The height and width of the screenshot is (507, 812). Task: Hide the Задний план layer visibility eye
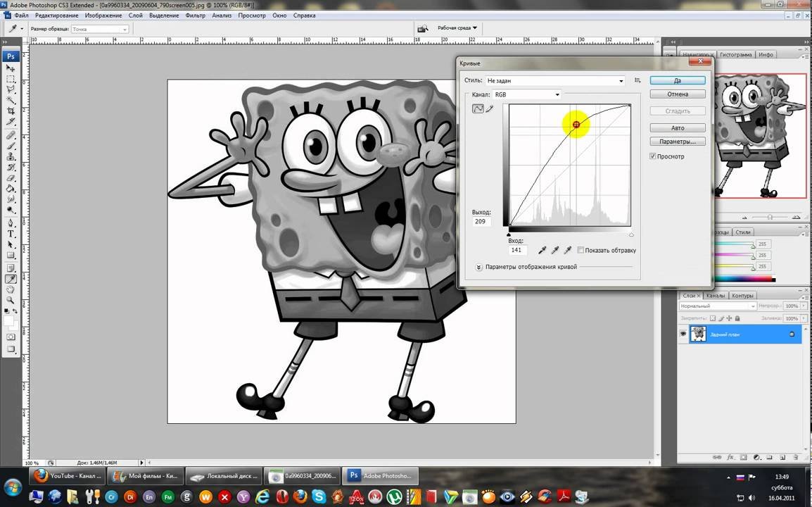tap(683, 334)
